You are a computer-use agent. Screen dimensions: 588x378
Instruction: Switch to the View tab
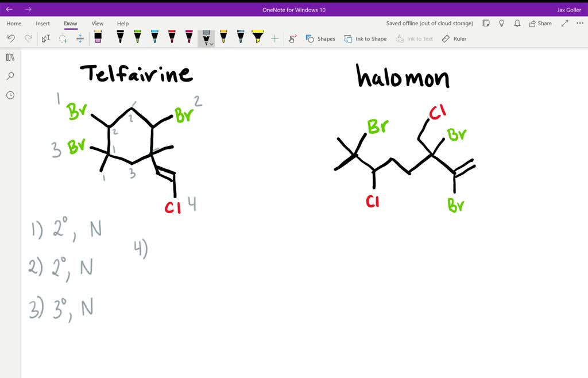(x=97, y=24)
